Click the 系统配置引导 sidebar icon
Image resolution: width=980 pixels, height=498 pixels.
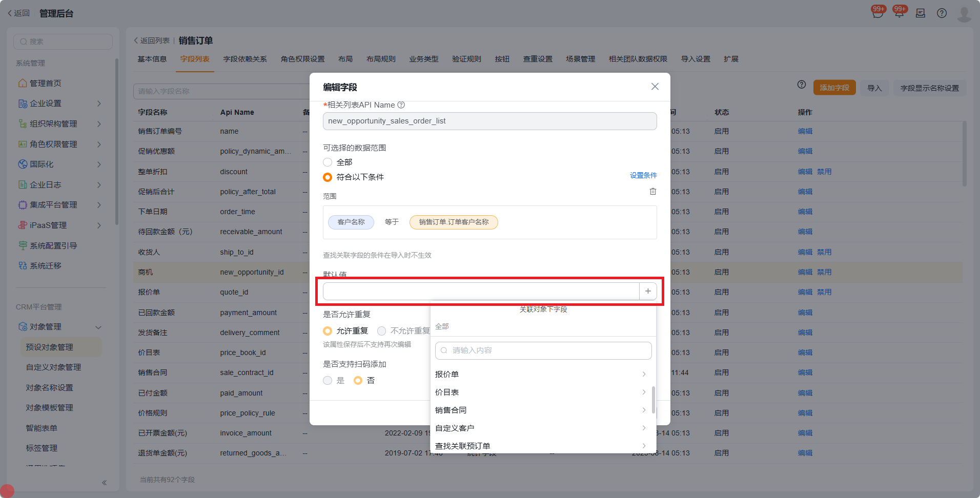tap(23, 245)
